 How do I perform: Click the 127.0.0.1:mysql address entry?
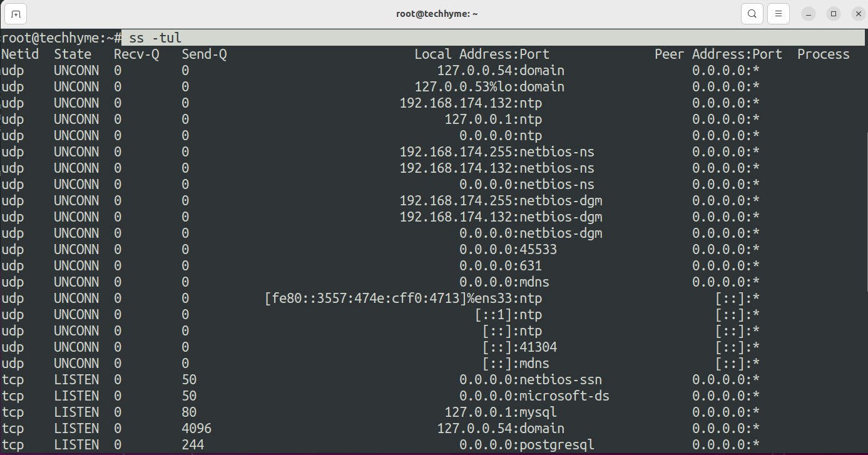pos(501,412)
